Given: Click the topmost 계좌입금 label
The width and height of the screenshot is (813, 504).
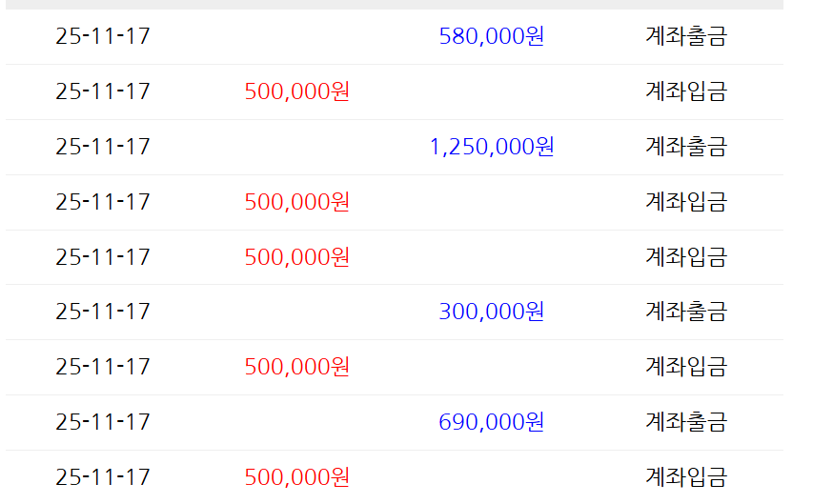Looking at the screenshot, I should (x=685, y=92).
